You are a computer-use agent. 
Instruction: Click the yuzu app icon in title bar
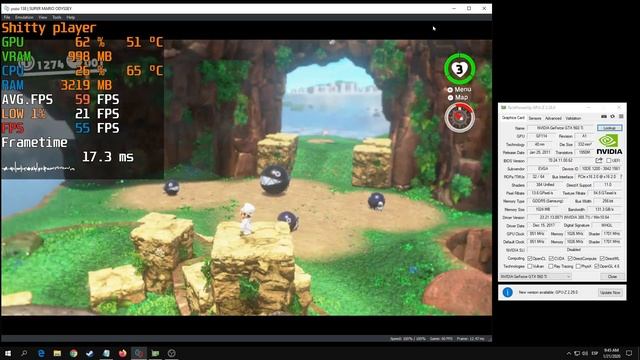click(6, 8)
